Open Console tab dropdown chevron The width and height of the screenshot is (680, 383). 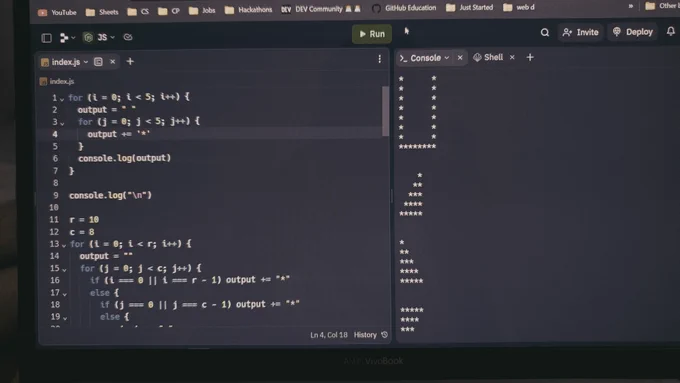(447, 58)
